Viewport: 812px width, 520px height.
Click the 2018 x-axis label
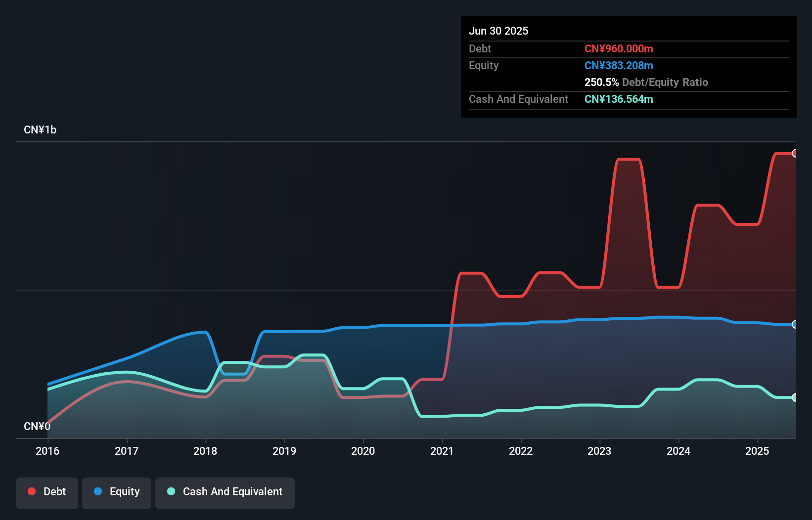(205, 451)
